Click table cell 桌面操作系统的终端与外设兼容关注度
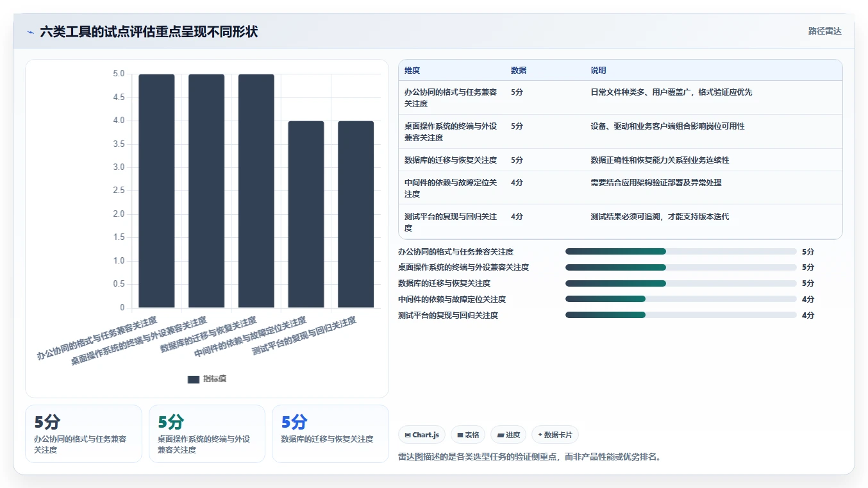This screenshot has width=868, height=488. (x=451, y=131)
